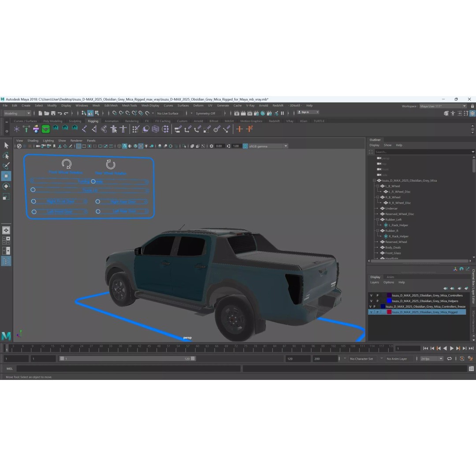Image resolution: width=476 pixels, height=476 pixels.
Task: Switch to the Poly Modeling shelf tab
Action: tap(52, 121)
